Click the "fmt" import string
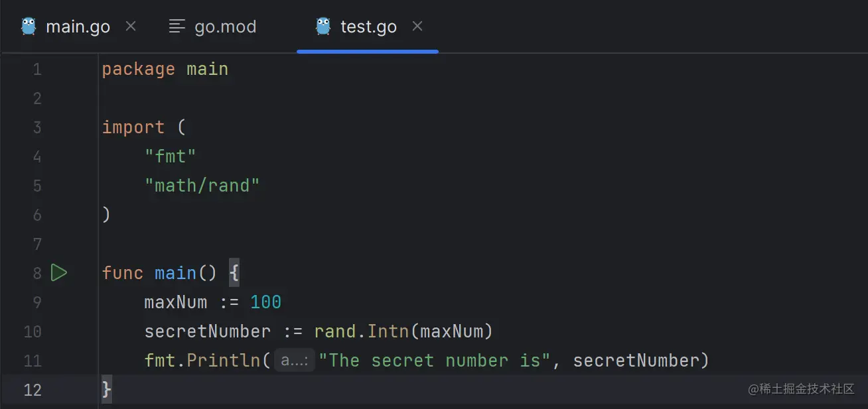The image size is (868, 409). click(171, 156)
